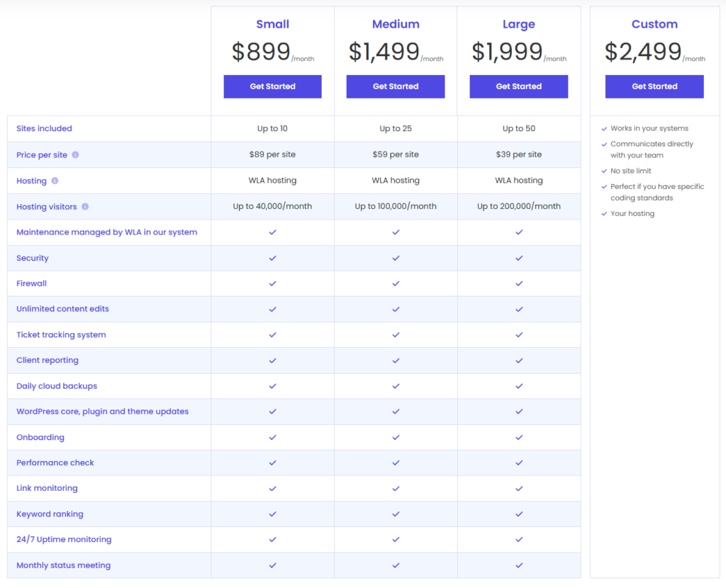Image resolution: width=726 pixels, height=588 pixels.
Task: Toggle the Daily cloud backups check for Medium plan
Action: 396,386
